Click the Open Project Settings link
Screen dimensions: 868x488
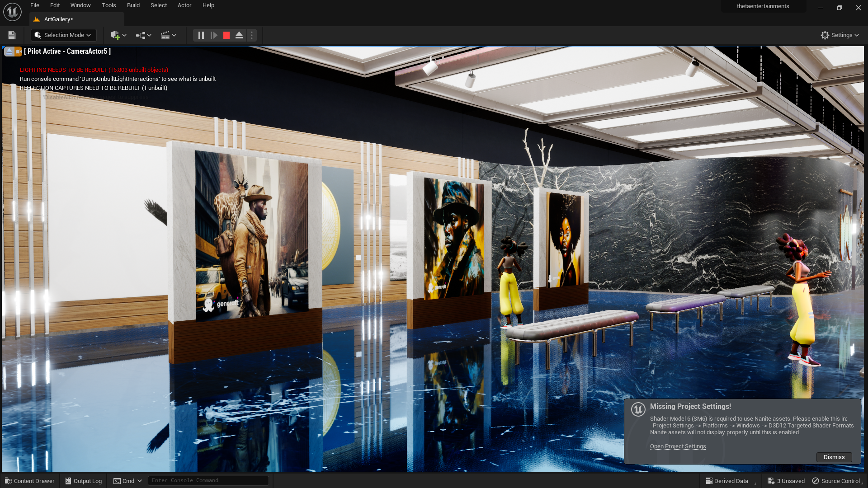678,446
